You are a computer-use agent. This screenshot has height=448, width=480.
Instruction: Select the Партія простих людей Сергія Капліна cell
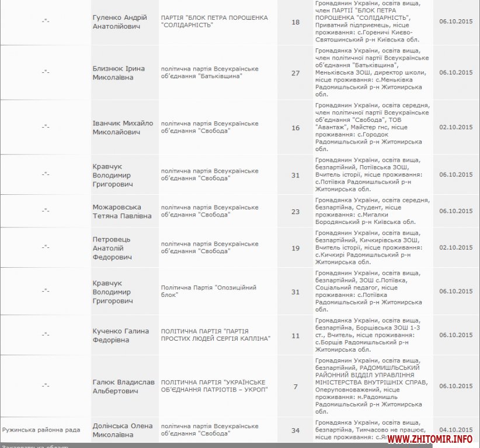pyautogui.click(x=216, y=335)
